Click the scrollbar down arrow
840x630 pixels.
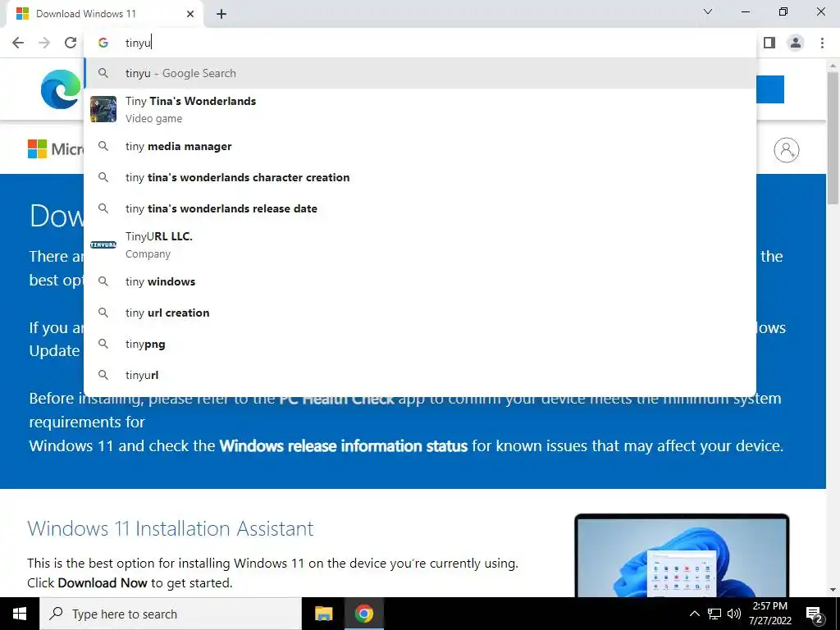833,591
